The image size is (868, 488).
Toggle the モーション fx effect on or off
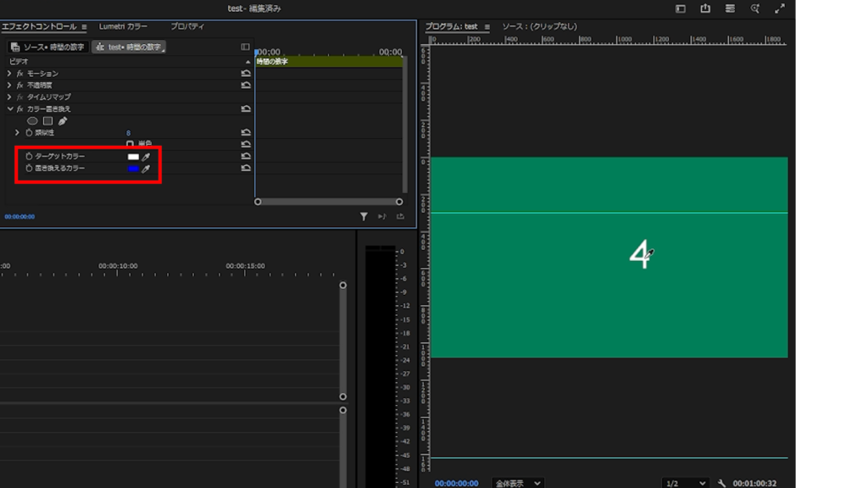(x=20, y=74)
